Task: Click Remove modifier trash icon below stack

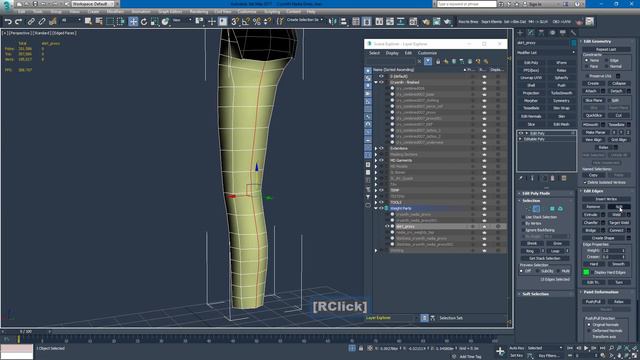Action: coord(552,178)
